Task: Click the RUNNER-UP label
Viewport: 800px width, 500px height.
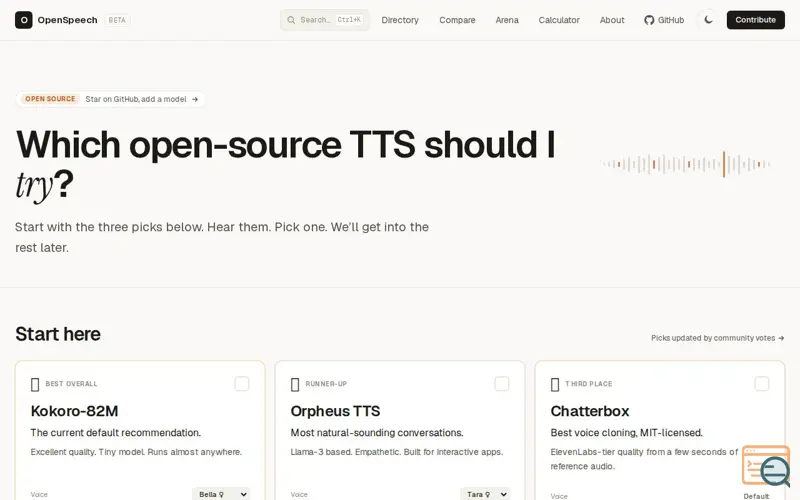Action: point(326,384)
